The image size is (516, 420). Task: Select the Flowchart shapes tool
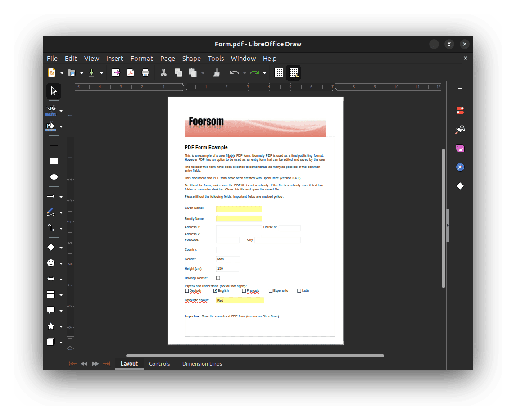(x=51, y=294)
